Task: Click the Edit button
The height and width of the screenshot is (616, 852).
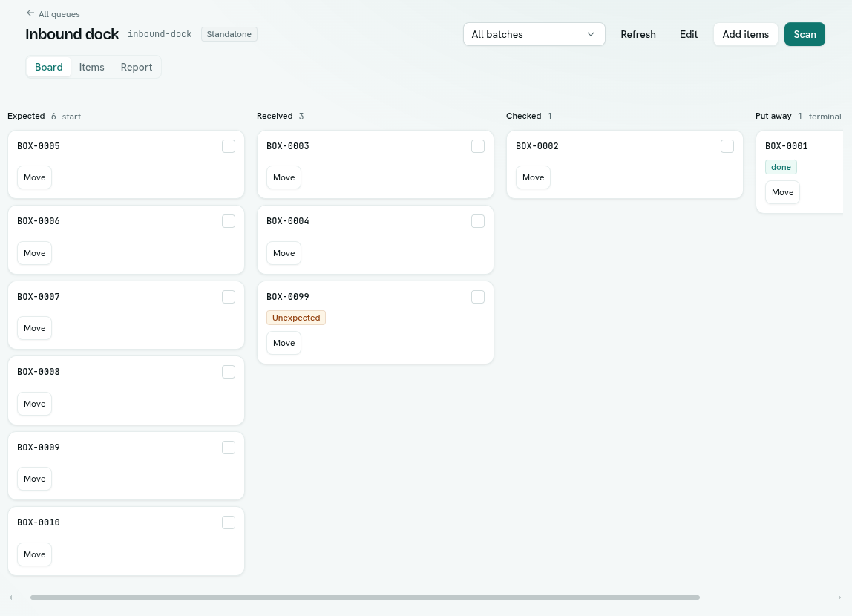Action: (689, 34)
